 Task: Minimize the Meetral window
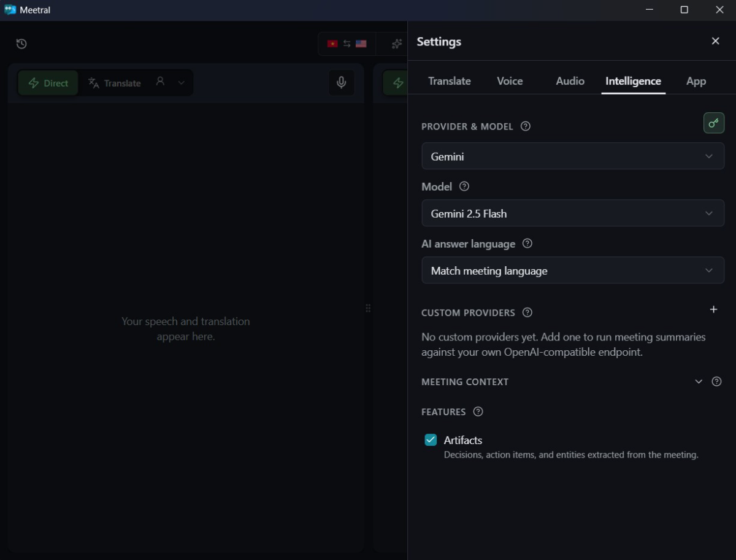tap(649, 10)
